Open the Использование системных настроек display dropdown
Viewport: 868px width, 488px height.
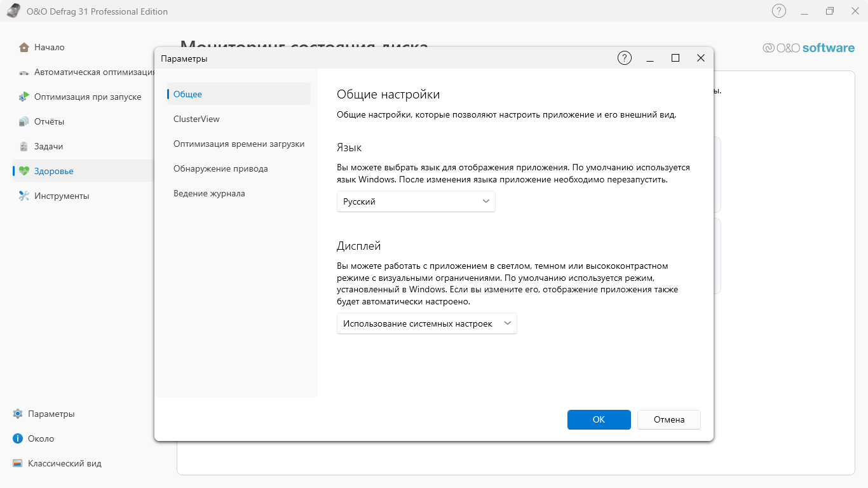[427, 323]
